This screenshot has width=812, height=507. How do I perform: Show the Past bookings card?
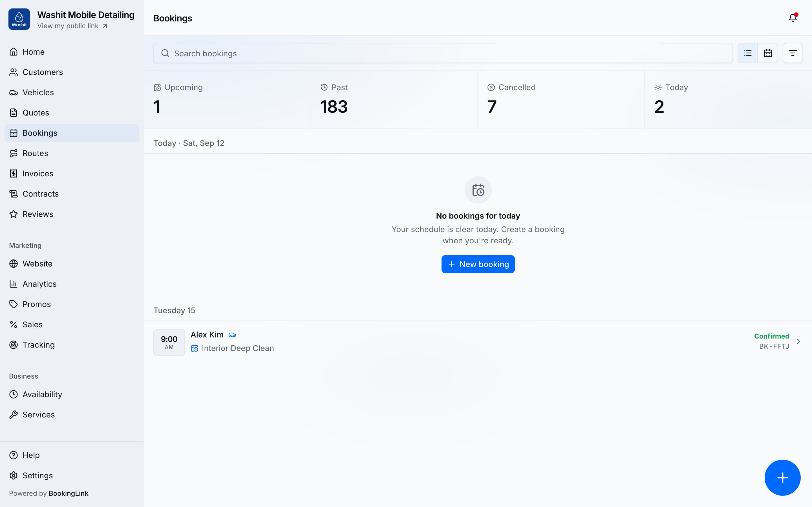[395, 99]
